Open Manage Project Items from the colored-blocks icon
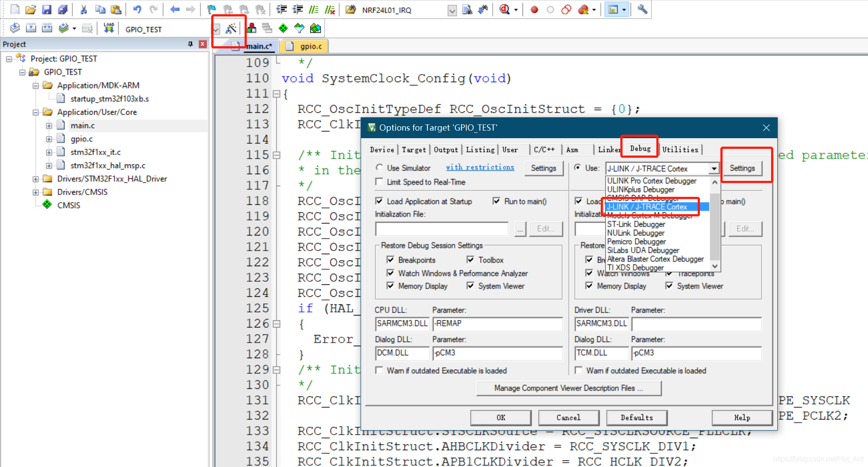Viewport: 868px width, 467px height. click(x=252, y=28)
